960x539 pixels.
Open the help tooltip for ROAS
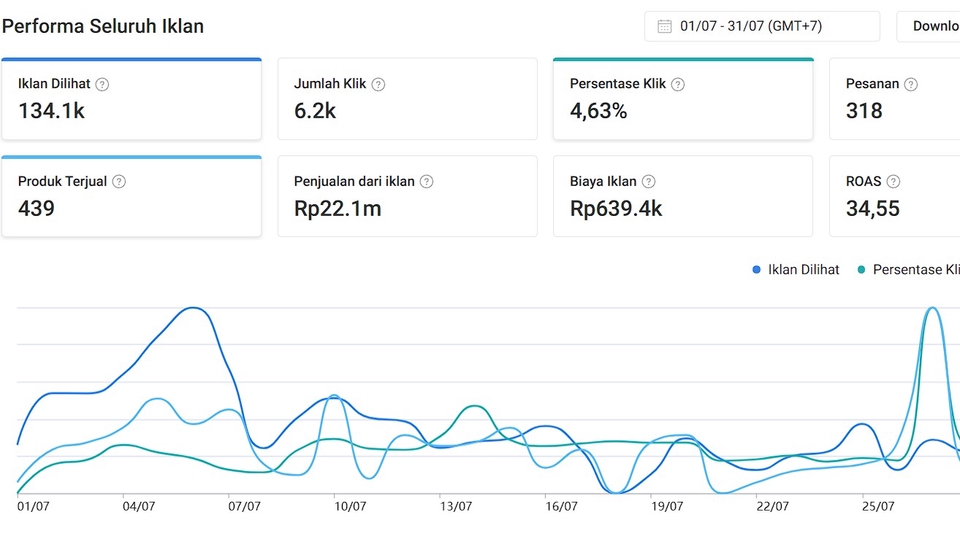[x=893, y=182]
